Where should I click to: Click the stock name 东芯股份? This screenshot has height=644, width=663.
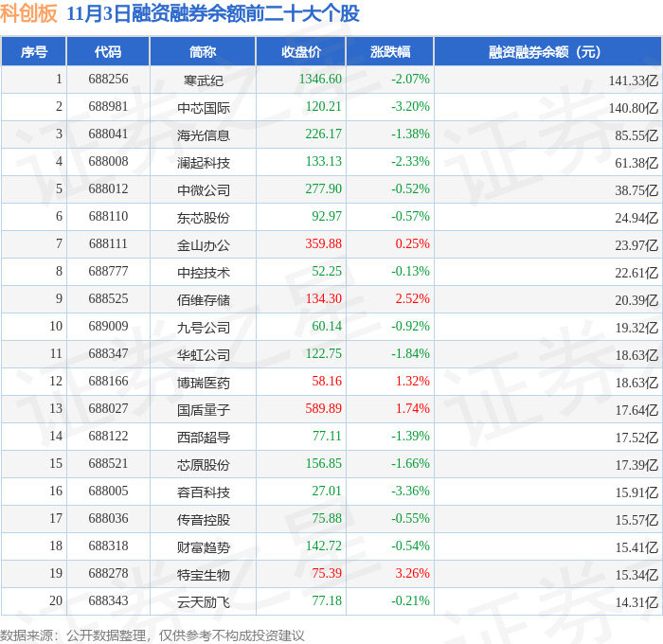[x=204, y=218]
